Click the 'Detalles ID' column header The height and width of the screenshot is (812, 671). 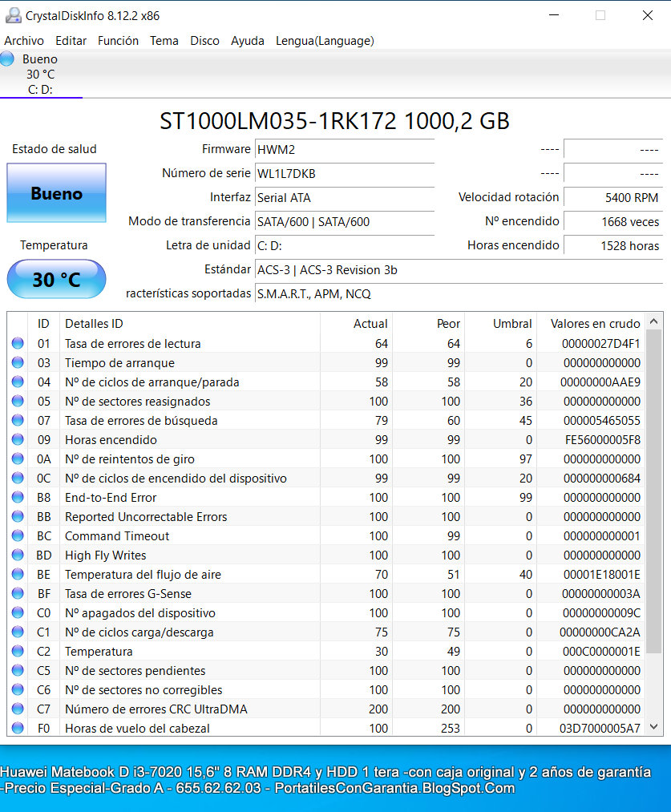coord(189,324)
